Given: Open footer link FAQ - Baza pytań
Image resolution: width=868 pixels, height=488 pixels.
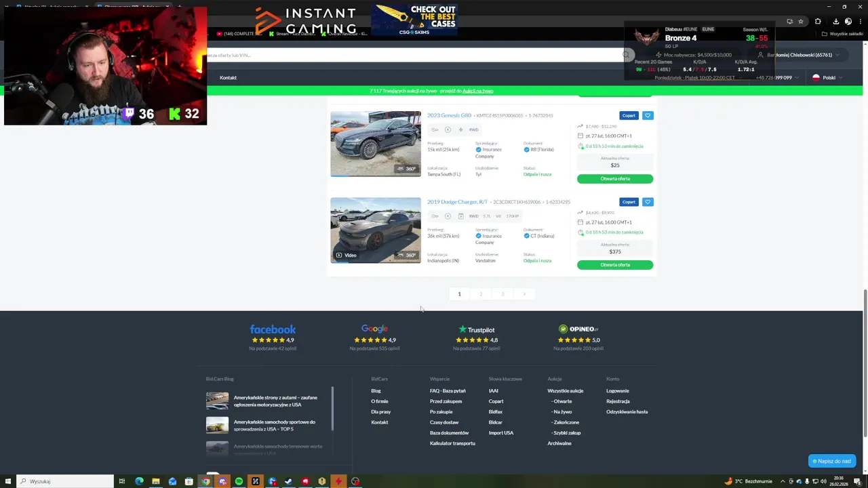Looking at the screenshot, I should tap(448, 390).
